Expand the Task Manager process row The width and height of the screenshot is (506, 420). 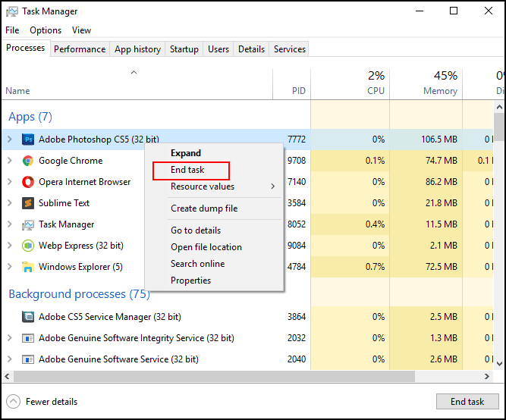pos(10,224)
